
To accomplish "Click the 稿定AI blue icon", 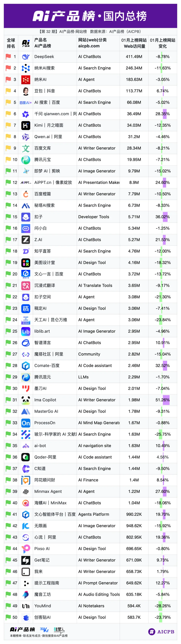I will [x=26, y=308].
